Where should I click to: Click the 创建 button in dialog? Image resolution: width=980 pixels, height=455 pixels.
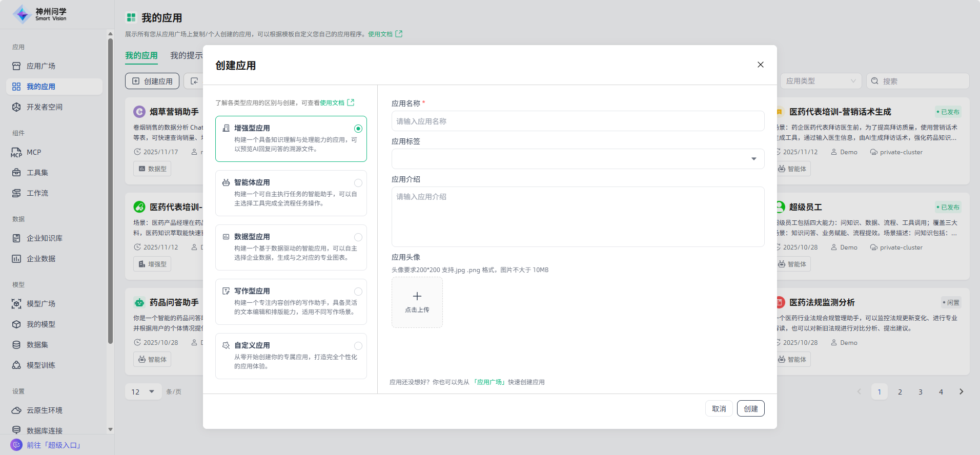coord(750,408)
